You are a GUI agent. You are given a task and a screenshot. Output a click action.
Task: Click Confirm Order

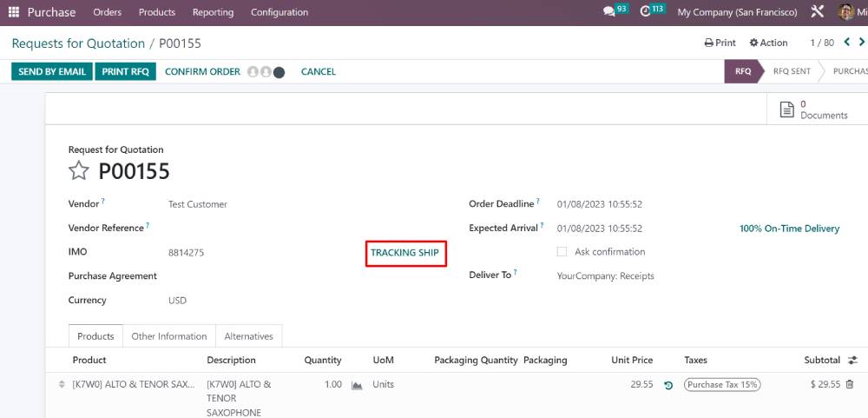(x=202, y=71)
